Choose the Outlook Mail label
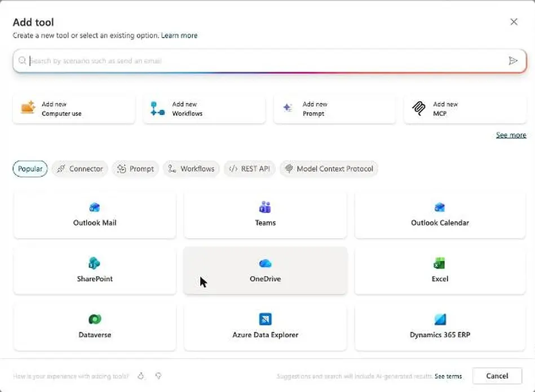The width and height of the screenshot is (535, 392). tap(95, 222)
